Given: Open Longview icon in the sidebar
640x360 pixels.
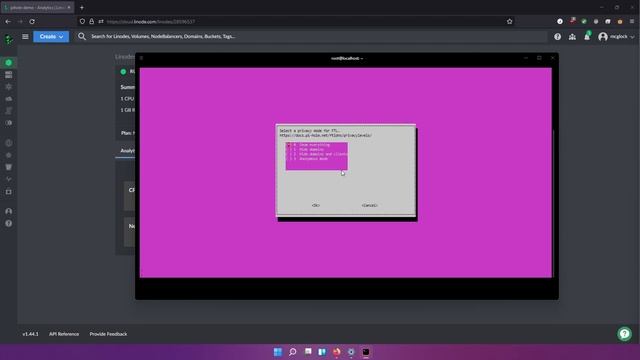Looking at the screenshot, I should pyautogui.click(x=9, y=179).
